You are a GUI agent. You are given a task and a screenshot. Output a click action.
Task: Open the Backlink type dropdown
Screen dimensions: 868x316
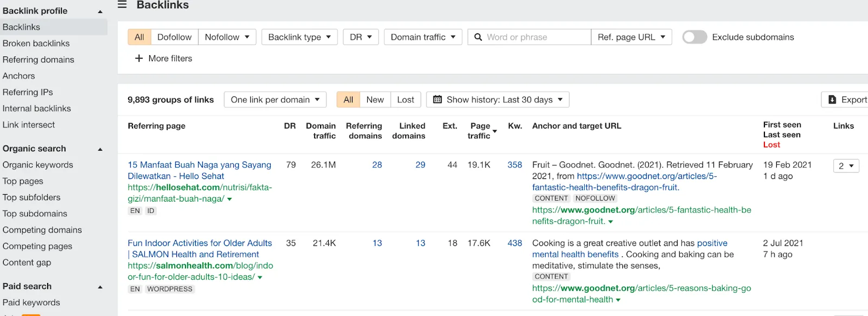click(x=299, y=37)
